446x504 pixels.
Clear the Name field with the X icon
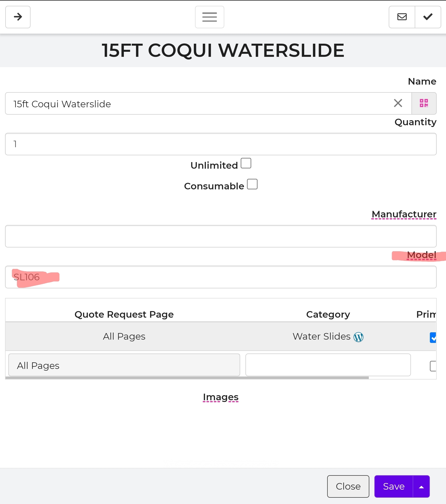coord(398,103)
